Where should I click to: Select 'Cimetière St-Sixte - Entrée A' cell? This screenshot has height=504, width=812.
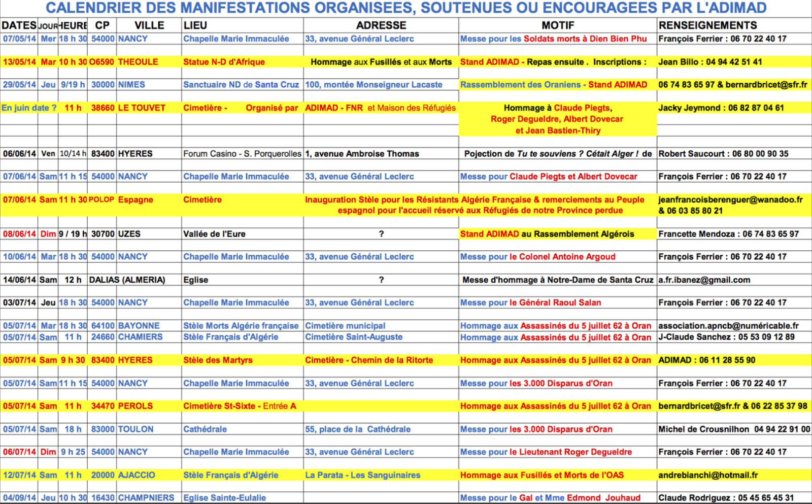click(x=240, y=406)
